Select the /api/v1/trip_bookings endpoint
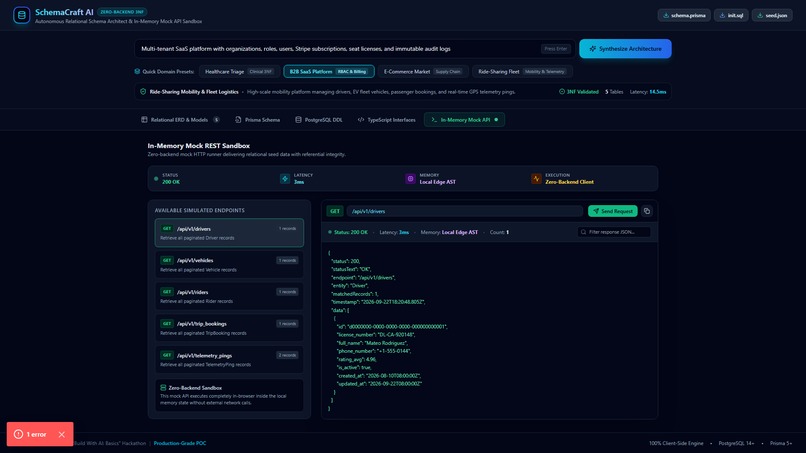Image resolution: width=806 pixels, height=453 pixels. (x=229, y=328)
